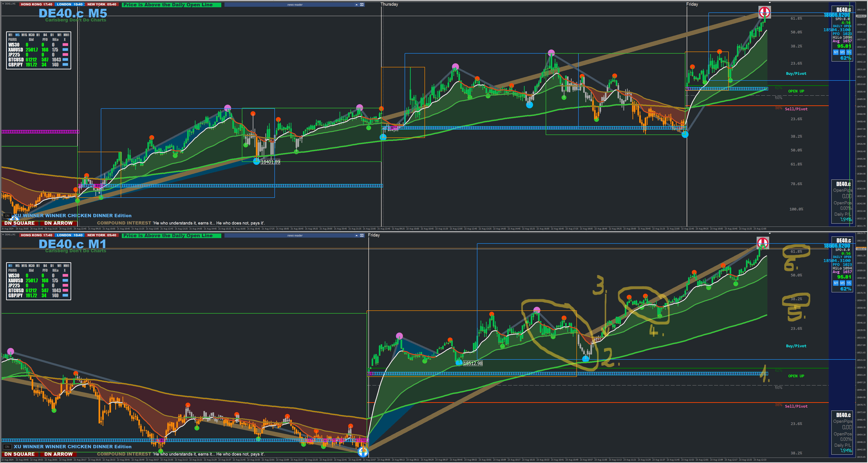Image resolution: width=868 pixels, height=463 pixels.
Task: Collapse the bottom news reader panel arrow
Action: click(356, 236)
